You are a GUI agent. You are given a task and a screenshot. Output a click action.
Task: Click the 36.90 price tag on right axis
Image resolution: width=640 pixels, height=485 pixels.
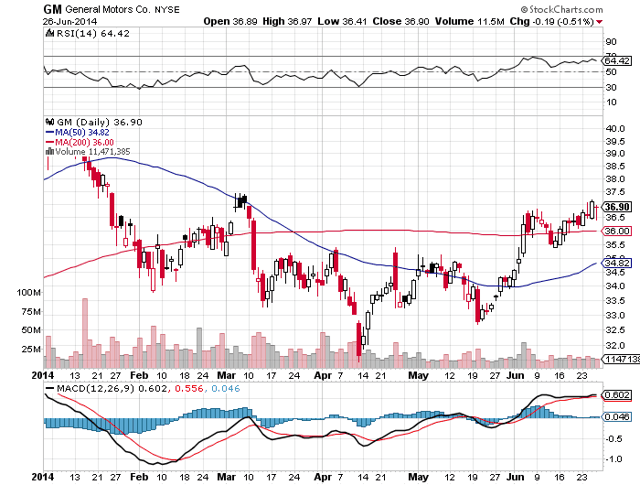pyautogui.click(x=617, y=207)
